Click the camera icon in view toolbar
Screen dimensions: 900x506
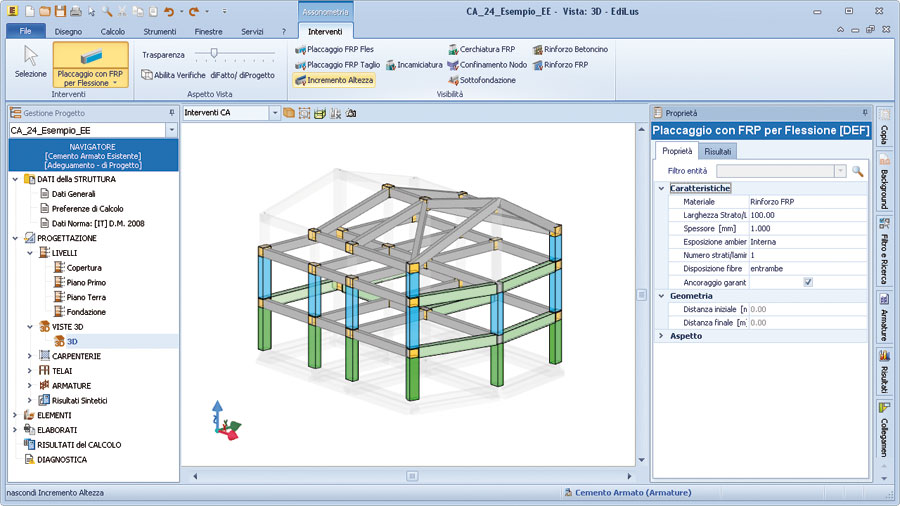point(351,113)
